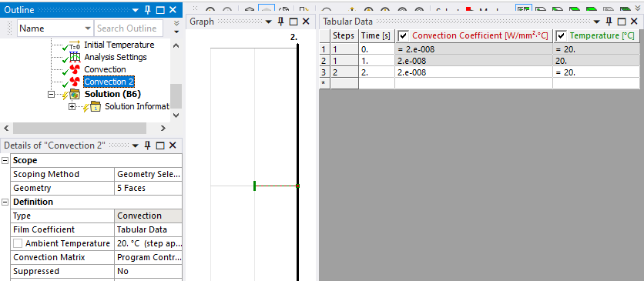644x281 pixels.
Task: Click the Graph panel pushpin icon
Action: click(281, 22)
